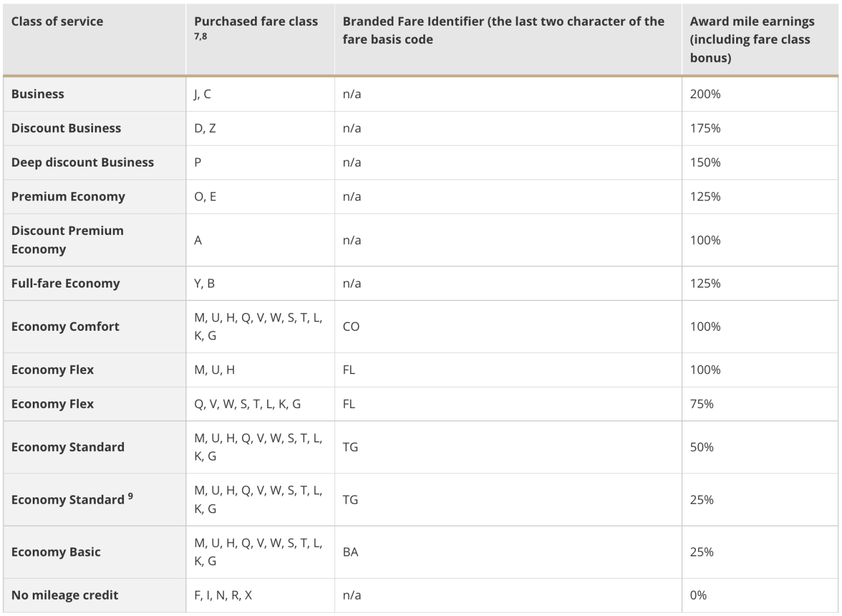
Task: Click the "J, C" fare class cell
Action: point(202,94)
